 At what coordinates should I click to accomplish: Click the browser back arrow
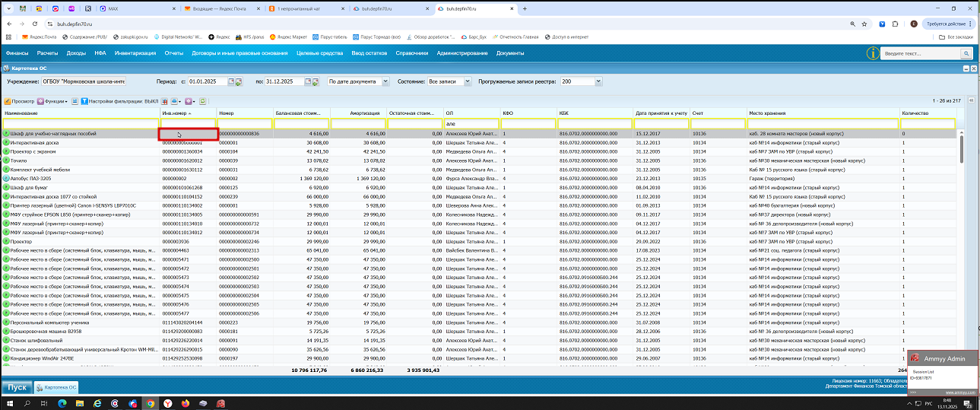tap(8, 24)
